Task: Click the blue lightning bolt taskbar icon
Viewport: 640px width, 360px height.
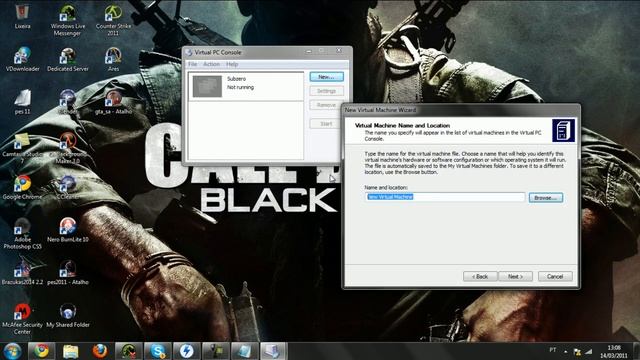Action: point(187,351)
